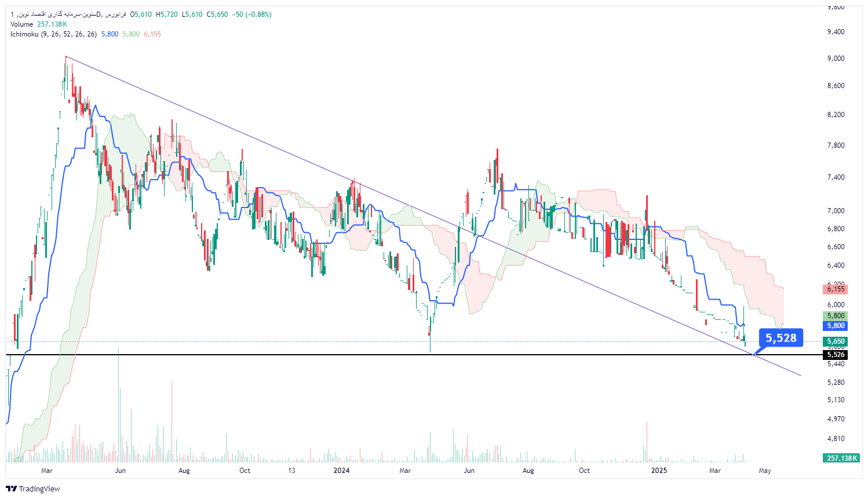
Task: Click the 257.138K volume axis label
Action: 841,458
